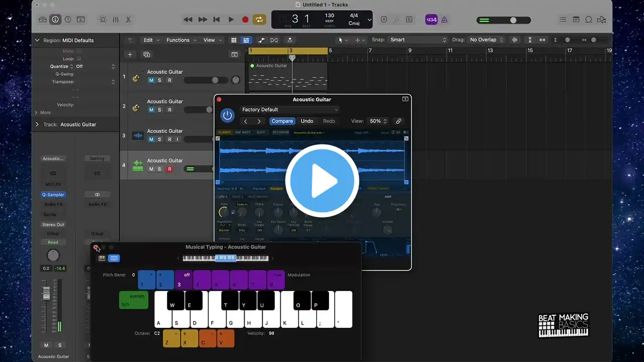This screenshot has height=362, width=644.
Task: Add a new track with the plus button
Action: tap(130, 54)
